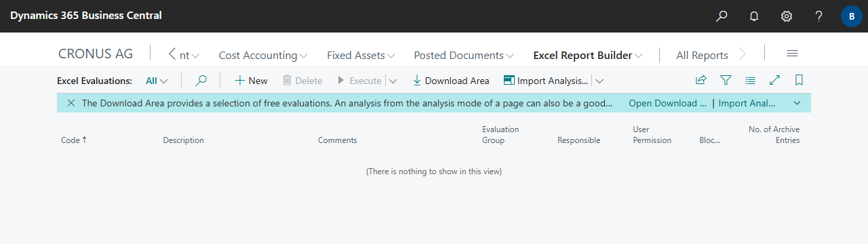The width and height of the screenshot is (868, 244).
Task: Dismiss the Download Area notification
Action: tap(71, 103)
